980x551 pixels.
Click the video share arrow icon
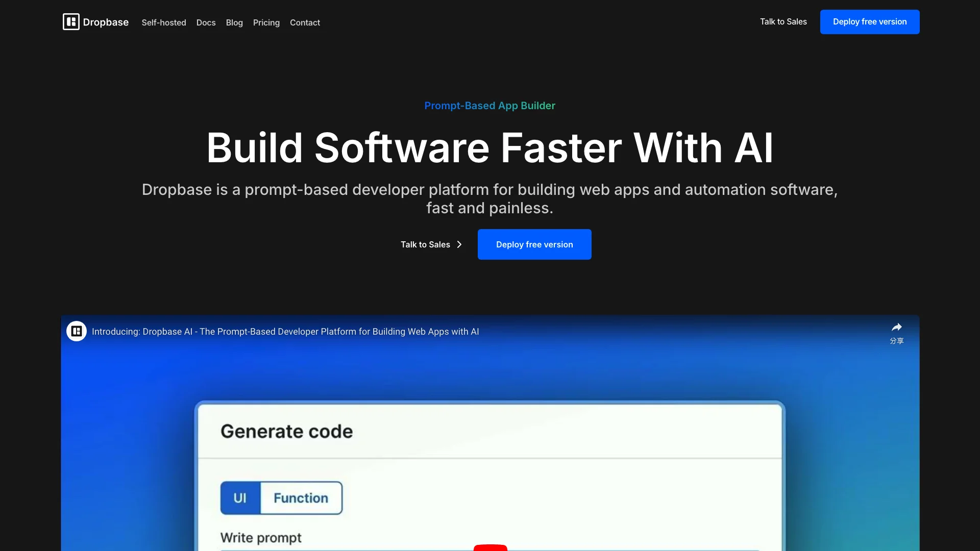897,327
